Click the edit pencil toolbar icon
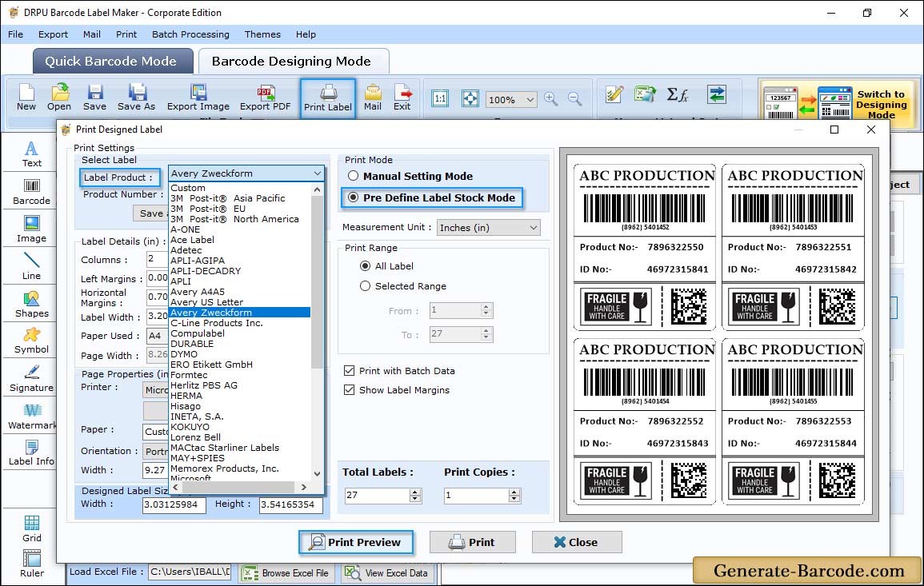Screen dimensions: 924x586 (x=614, y=94)
